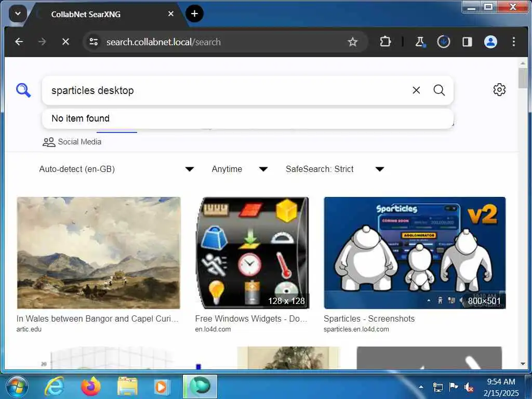Click the artic.edu source link
This screenshot has width=532, height=399.
tap(29, 329)
